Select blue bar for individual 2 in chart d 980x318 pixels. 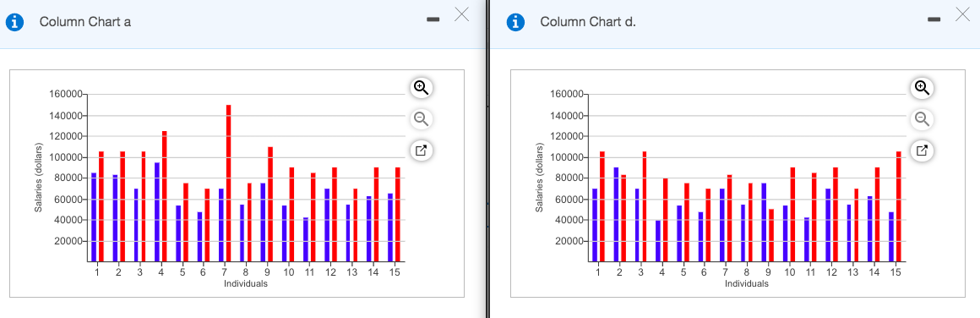coord(616,214)
